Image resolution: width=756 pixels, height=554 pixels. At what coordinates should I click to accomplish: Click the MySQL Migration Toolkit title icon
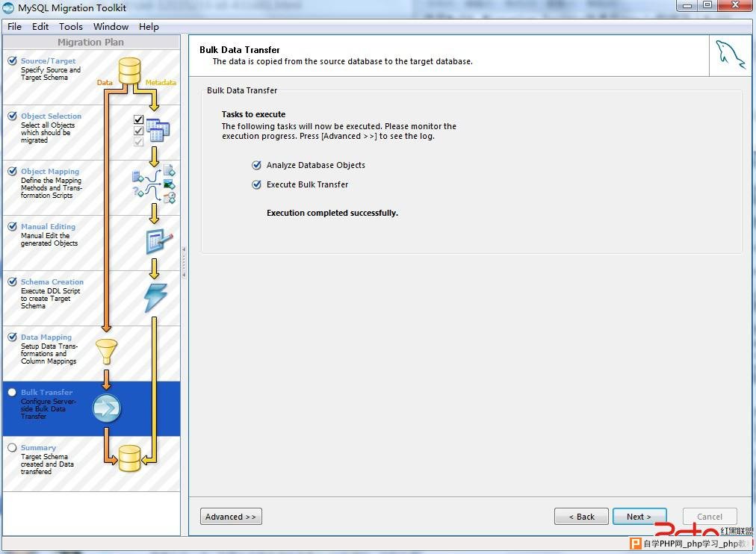(8, 7)
